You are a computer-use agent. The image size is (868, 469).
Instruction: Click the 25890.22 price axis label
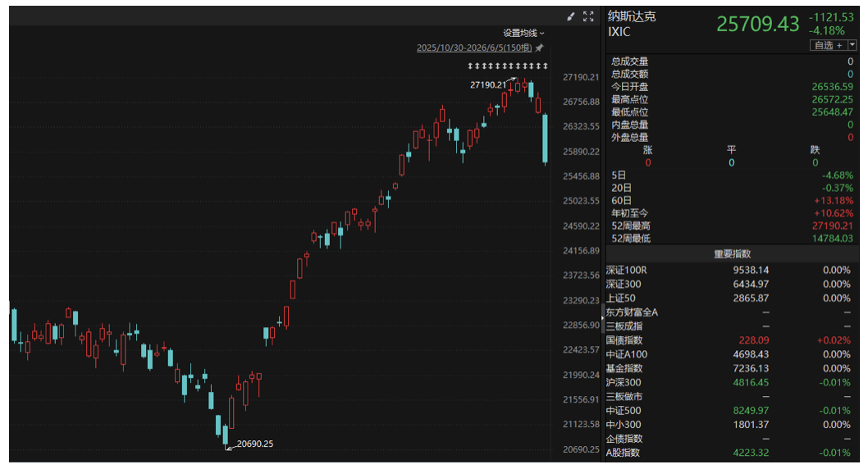click(581, 152)
